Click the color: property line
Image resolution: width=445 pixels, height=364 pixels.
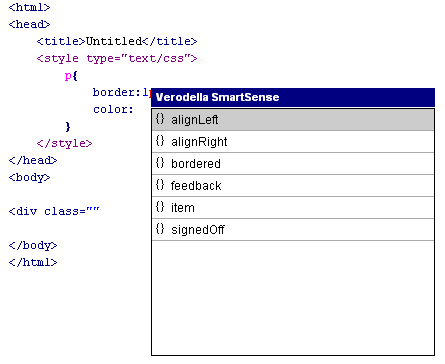click(x=113, y=109)
